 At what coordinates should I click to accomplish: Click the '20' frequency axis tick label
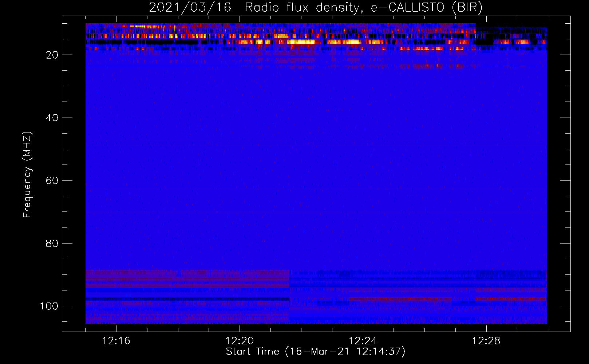tap(52, 55)
